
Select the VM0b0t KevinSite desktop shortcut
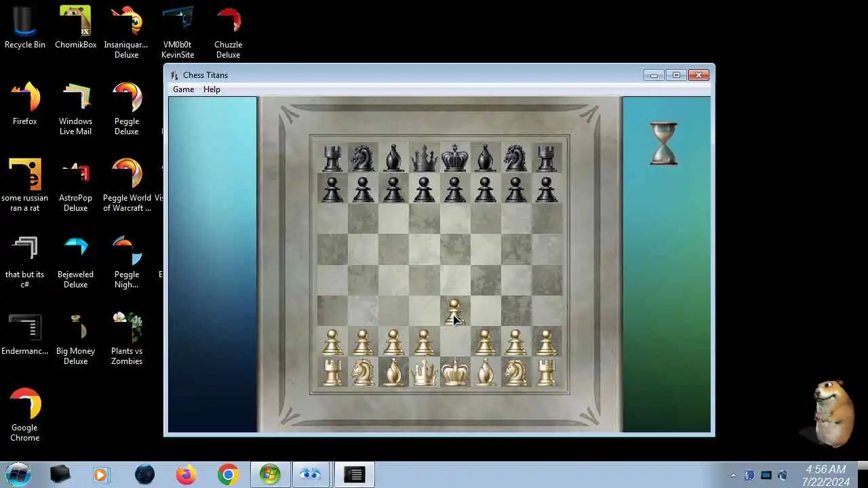178,32
